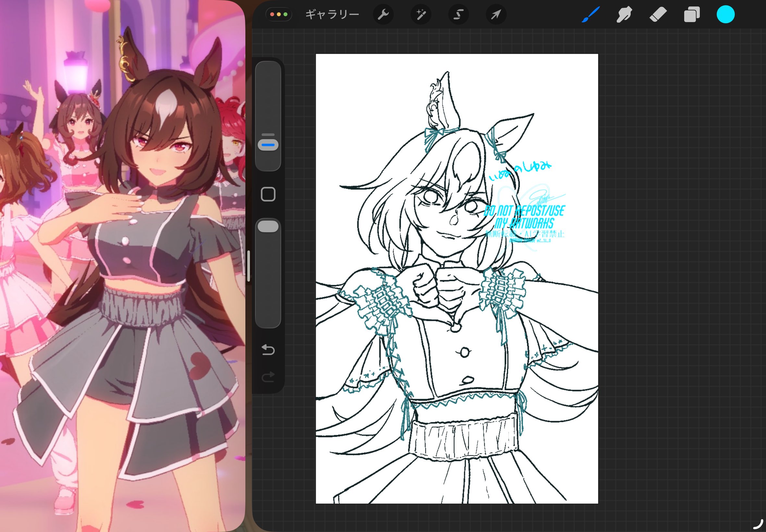Click the drawing canvas artwork

tap(457, 278)
